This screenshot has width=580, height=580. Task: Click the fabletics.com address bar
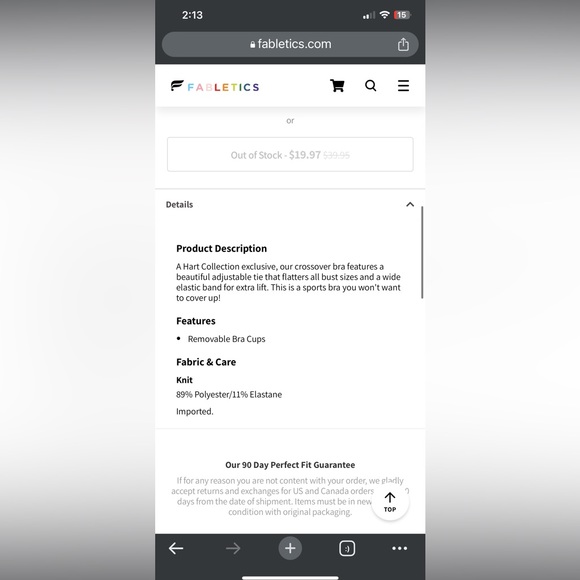point(290,44)
